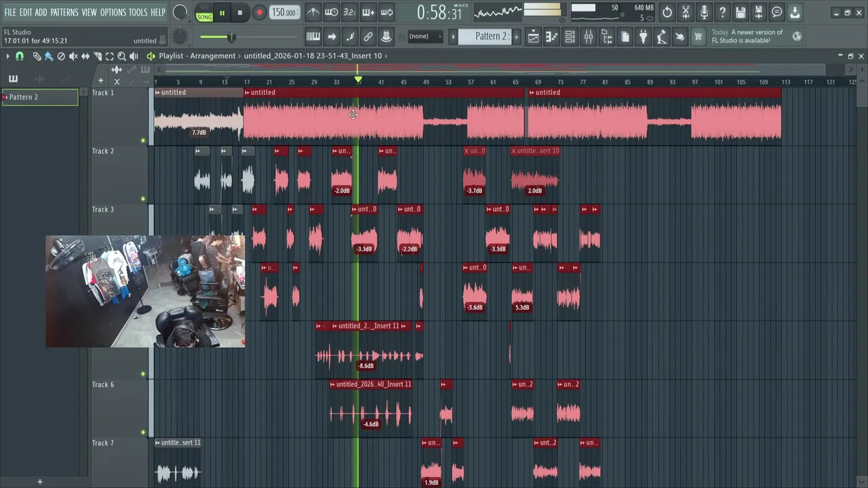Select the Draw pencil tool in Playlist
This screenshot has height=488, width=868.
[37, 56]
